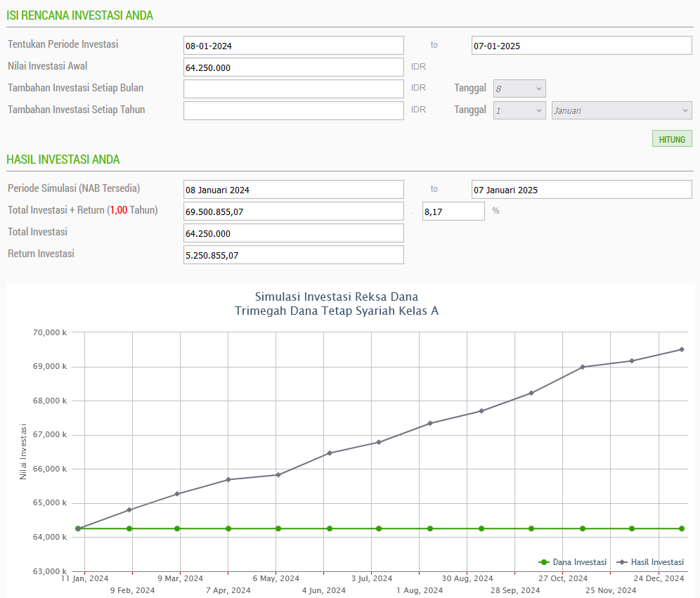This screenshot has width=700, height=598.
Task: Focus the Tambahan Investasi Setiap Bulan field
Action: pos(294,89)
